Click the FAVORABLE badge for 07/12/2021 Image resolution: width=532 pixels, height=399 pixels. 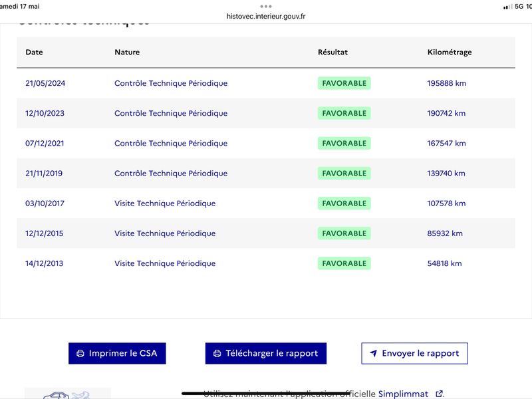click(x=344, y=143)
